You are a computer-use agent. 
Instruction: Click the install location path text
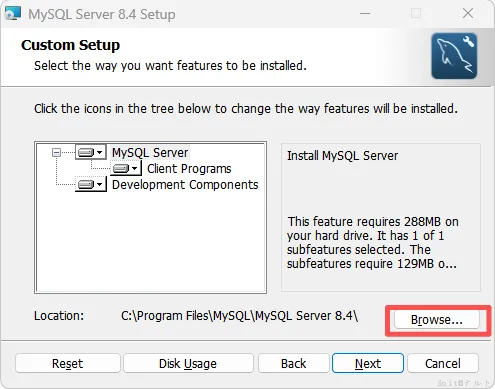pyautogui.click(x=239, y=316)
